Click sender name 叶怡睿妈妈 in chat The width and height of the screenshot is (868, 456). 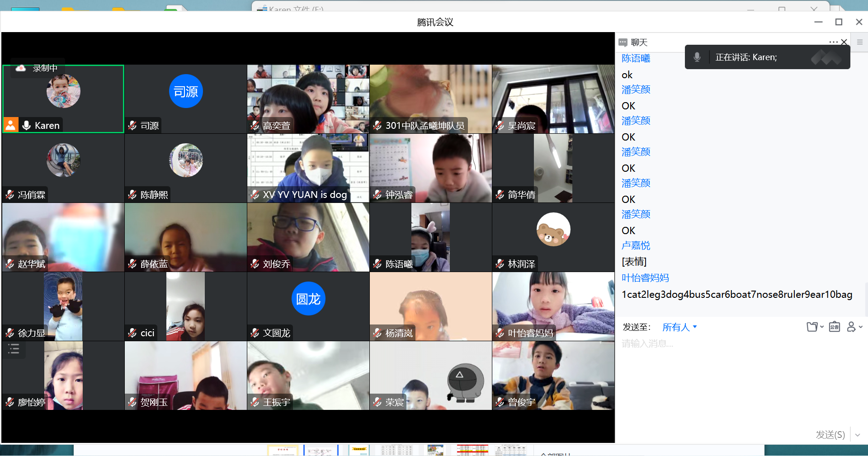(645, 278)
